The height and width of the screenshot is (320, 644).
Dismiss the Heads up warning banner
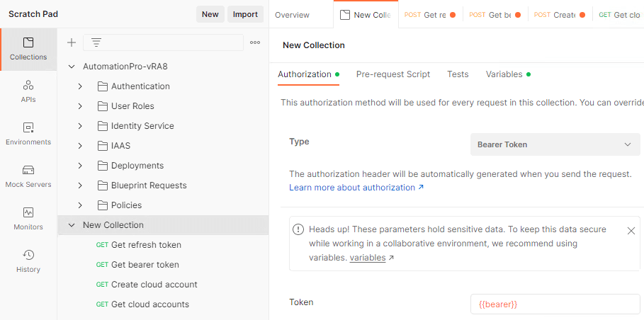tap(631, 231)
